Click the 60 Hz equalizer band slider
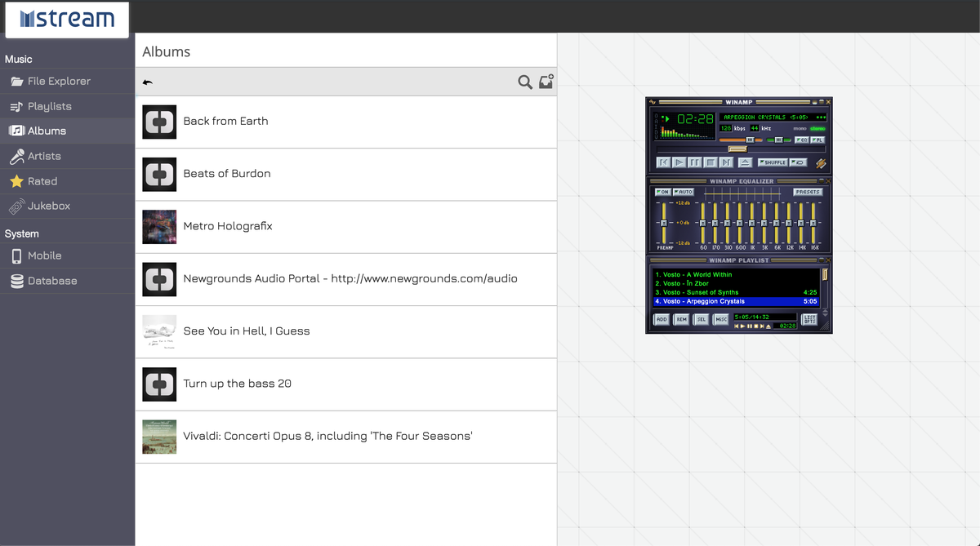This screenshot has height=546, width=980. (703, 223)
